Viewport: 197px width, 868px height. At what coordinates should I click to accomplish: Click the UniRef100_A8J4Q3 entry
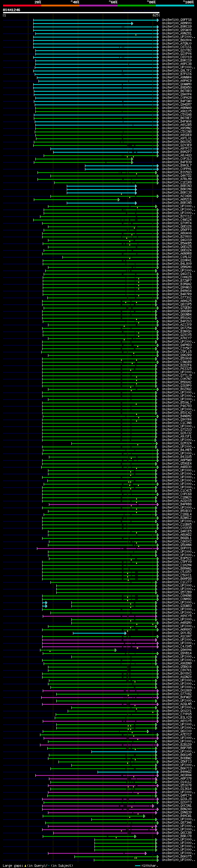(x=177, y=155)
